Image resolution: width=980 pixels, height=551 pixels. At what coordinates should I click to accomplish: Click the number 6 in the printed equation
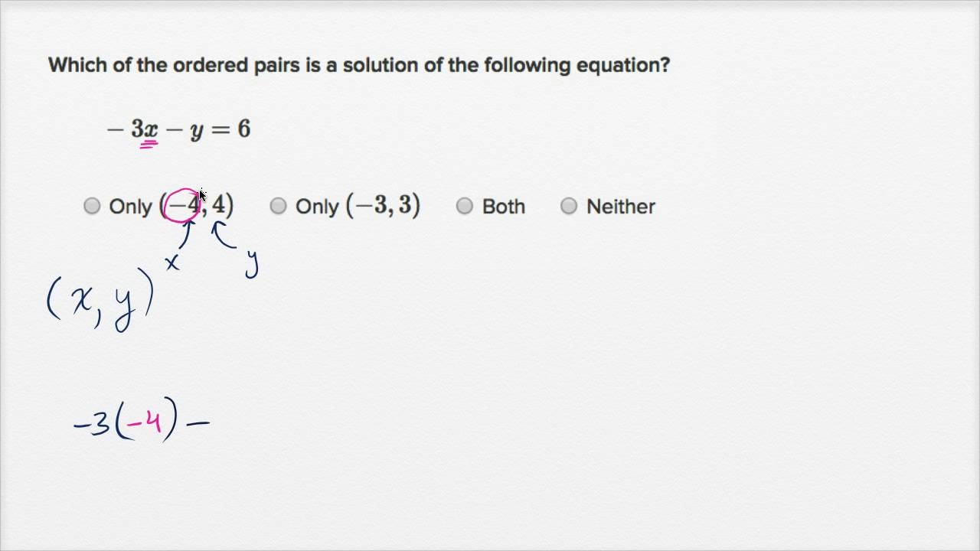[x=243, y=129]
